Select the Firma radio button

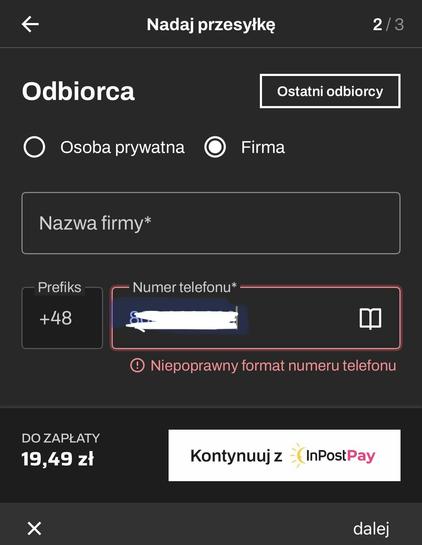tap(215, 147)
